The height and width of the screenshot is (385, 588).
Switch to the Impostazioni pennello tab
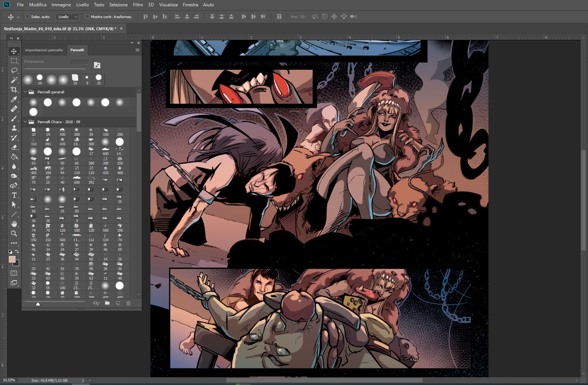click(x=44, y=50)
